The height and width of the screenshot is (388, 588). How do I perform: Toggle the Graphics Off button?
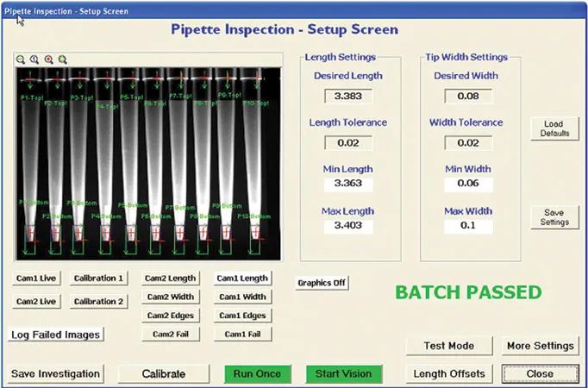pyautogui.click(x=322, y=283)
